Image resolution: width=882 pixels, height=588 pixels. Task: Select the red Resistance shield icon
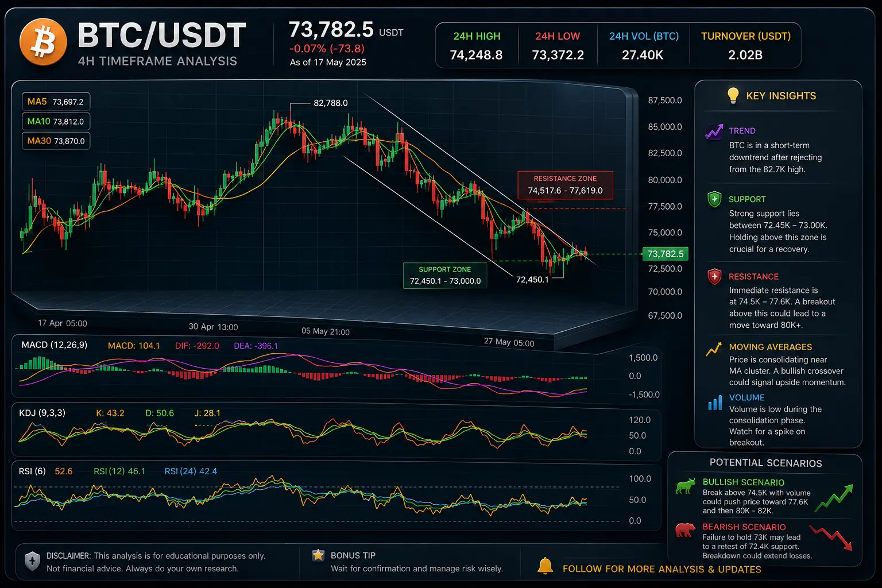coord(714,277)
